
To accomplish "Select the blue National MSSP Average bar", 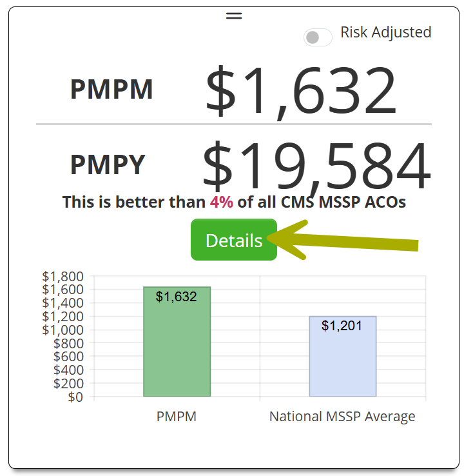I will 342,361.
